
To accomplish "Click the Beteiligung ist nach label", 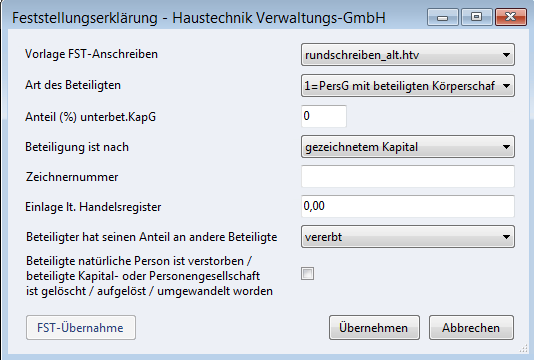I will click(77, 147).
